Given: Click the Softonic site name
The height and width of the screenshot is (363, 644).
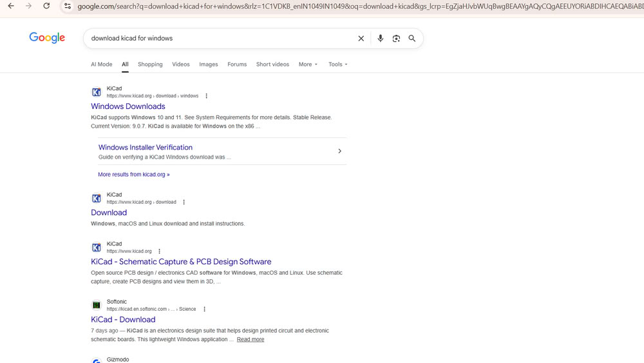Looking at the screenshot, I should pos(117,301).
